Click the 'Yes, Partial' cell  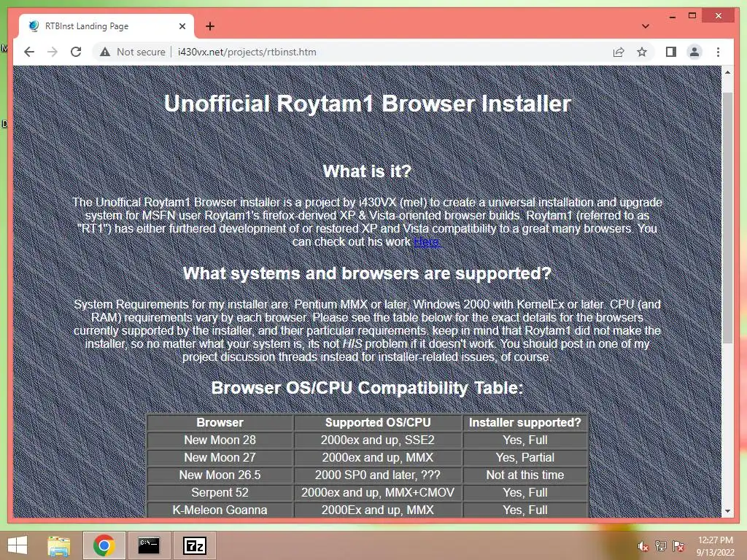pyautogui.click(x=525, y=458)
